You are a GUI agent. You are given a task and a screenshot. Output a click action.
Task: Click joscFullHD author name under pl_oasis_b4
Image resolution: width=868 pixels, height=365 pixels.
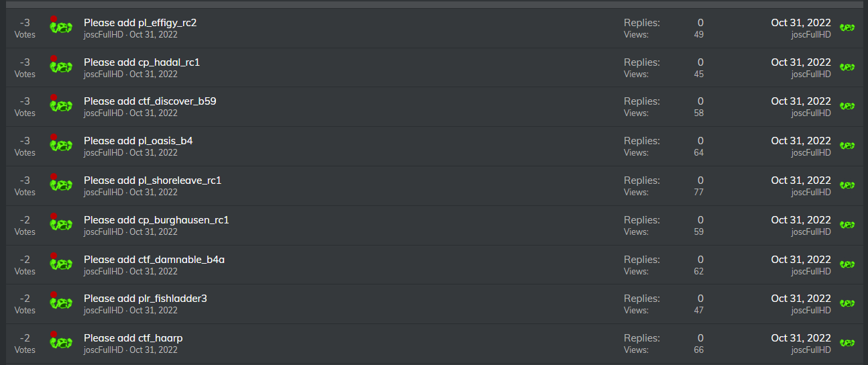click(x=103, y=153)
